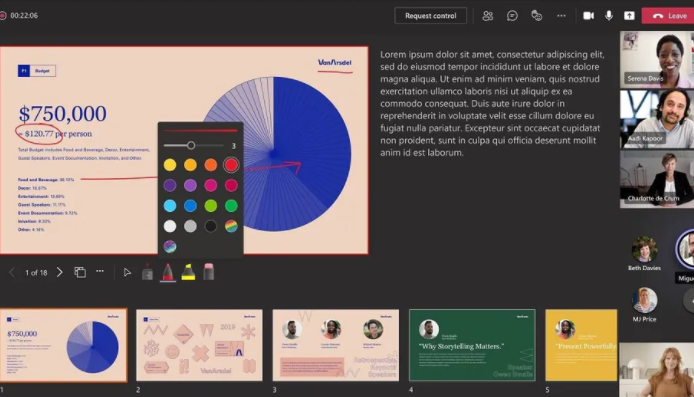This screenshot has height=397, width=694.
Task: Toggle the camera on or off
Action: click(x=588, y=15)
